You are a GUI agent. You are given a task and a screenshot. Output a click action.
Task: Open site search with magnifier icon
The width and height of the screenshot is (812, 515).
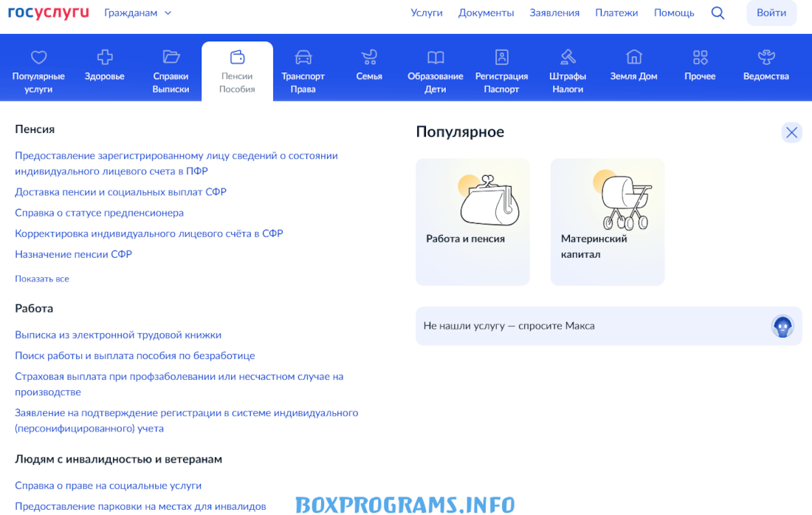(718, 13)
